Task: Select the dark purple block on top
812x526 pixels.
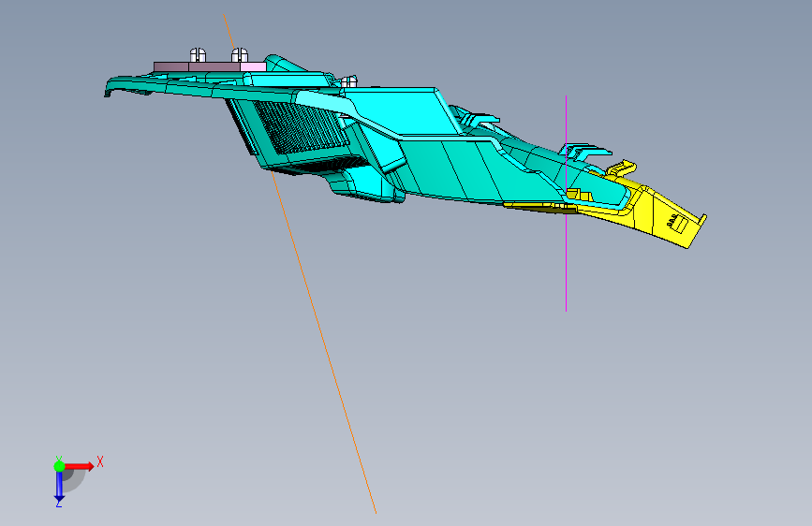Action: pyautogui.click(x=197, y=66)
